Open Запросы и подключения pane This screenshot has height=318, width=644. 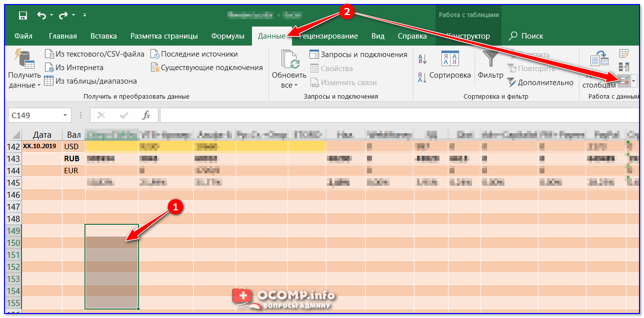tap(358, 54)
